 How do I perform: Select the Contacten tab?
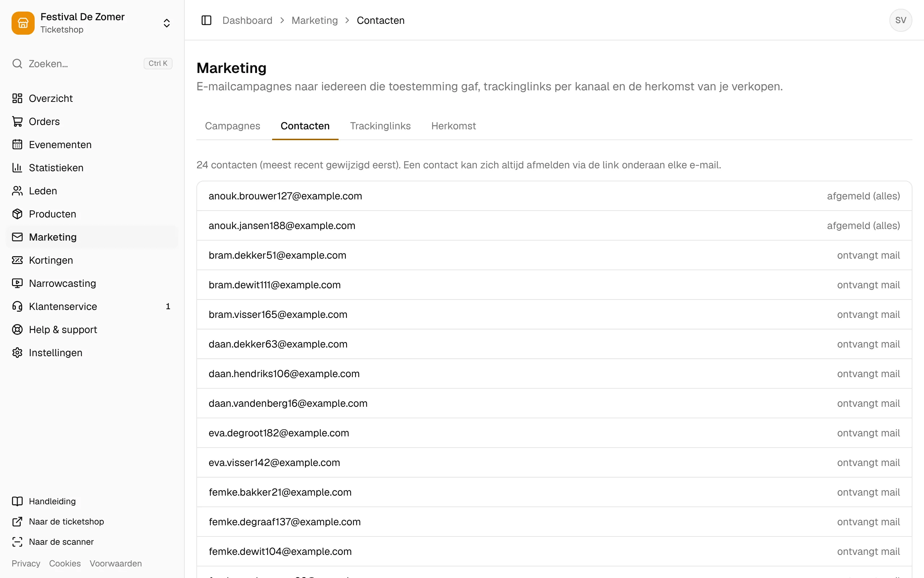pos(305,126)
